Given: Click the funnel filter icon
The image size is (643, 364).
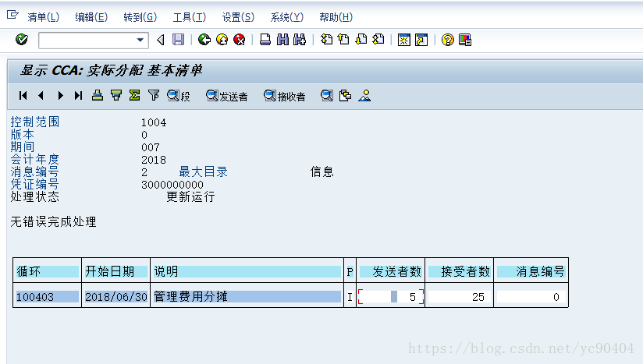Looking at the screenshot, I should [154, 95].
